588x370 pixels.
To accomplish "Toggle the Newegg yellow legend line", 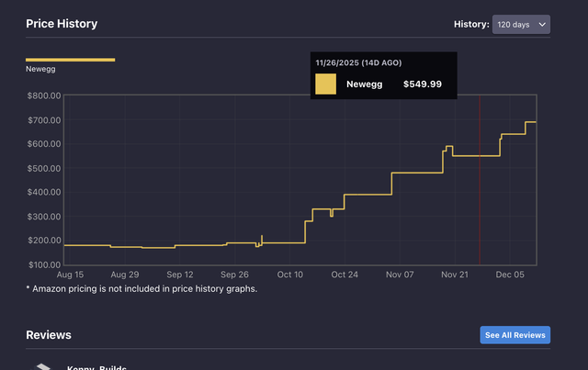I will point(70,60).
